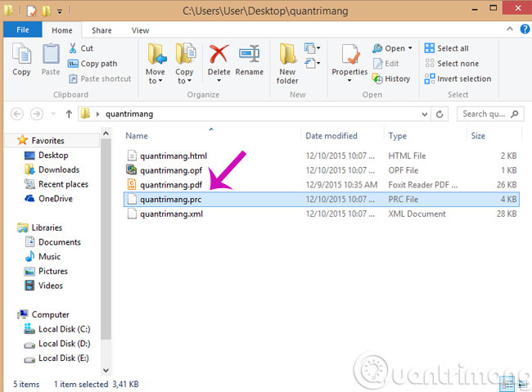Click Paste shortcut in the ribbon
The width and height of the screenshot is (532, 392).
pos(100,79)
